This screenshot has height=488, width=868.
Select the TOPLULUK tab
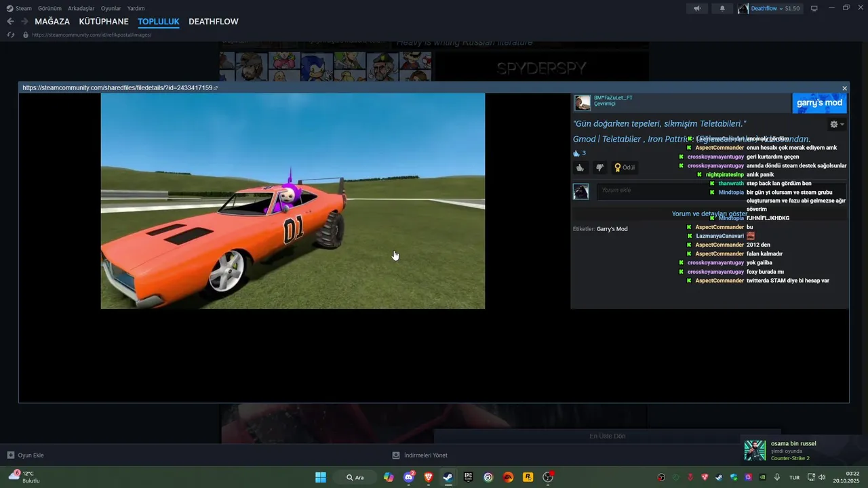[x=159, y=22]
